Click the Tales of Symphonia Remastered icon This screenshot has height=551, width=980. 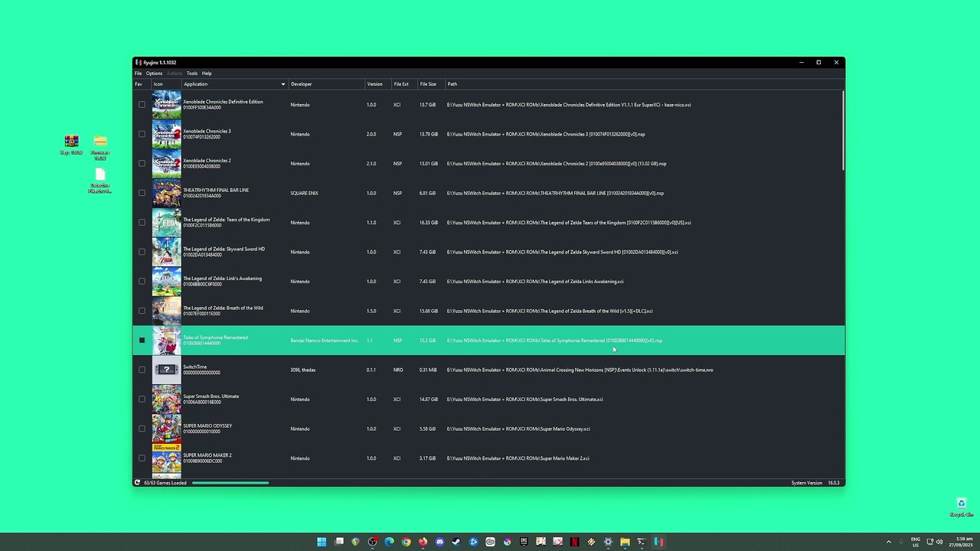click(x=166, y=341)
